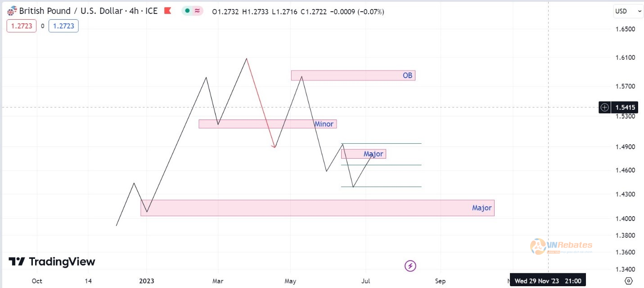Click the British flag symbol icon
Image resolution: width=644 pixels, height=288 pixels.
click(12, 11)
